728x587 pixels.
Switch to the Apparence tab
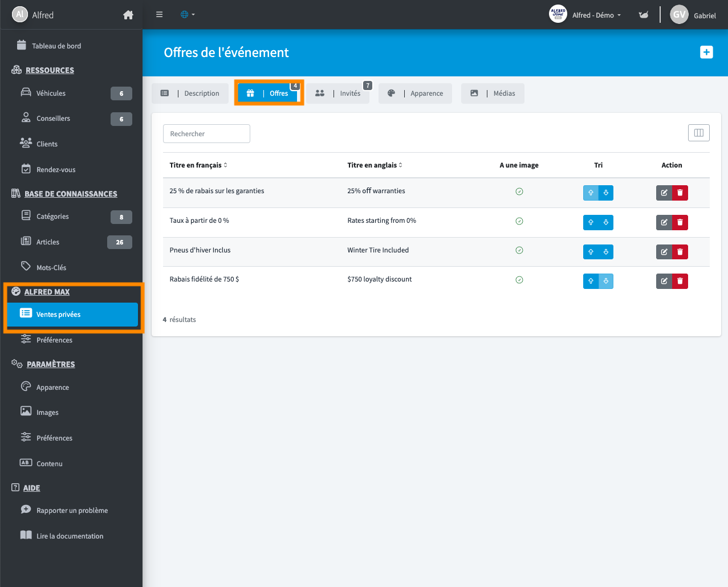click(x=415, y=93)
